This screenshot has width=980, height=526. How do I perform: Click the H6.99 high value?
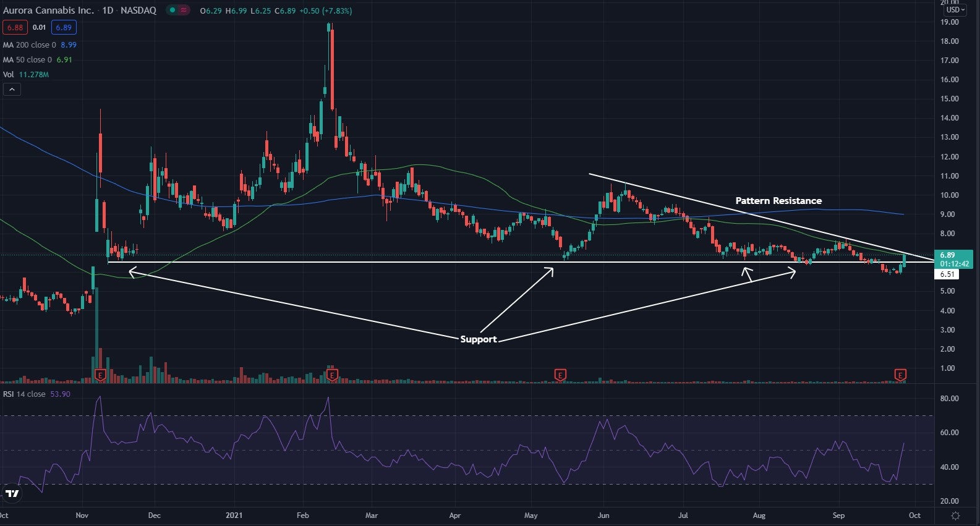pyautogui.click(x=236, y=11)
